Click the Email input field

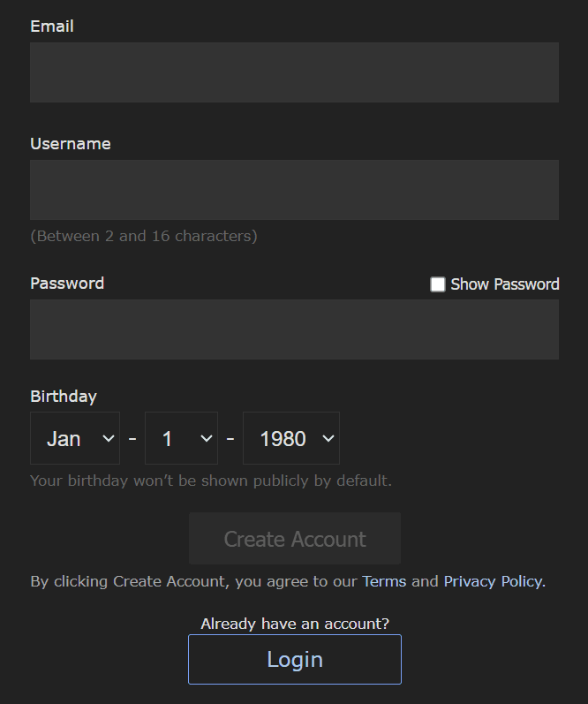tap(294, 72)
